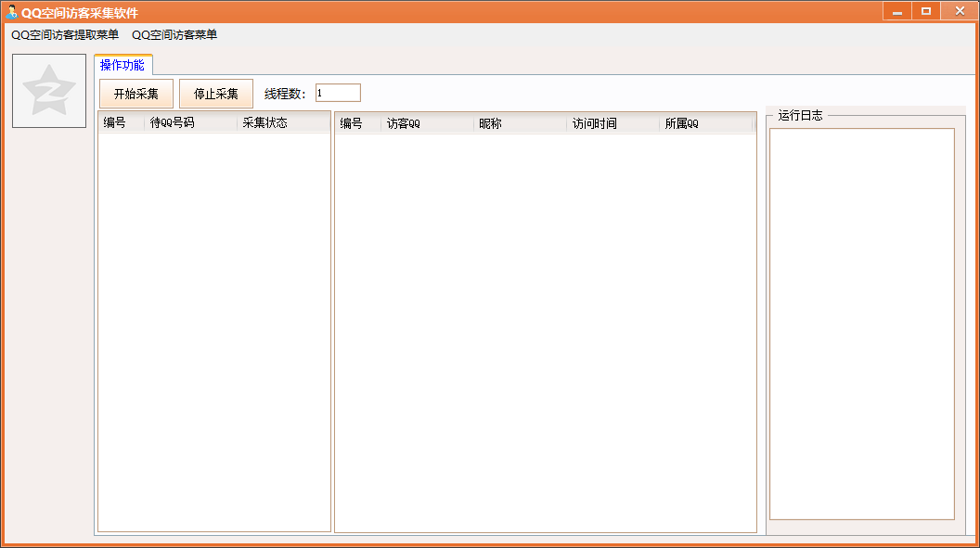980x548 pixels.
Task: Open the QQ空间访客菜单 menu
Action: [x=174, y=35]
